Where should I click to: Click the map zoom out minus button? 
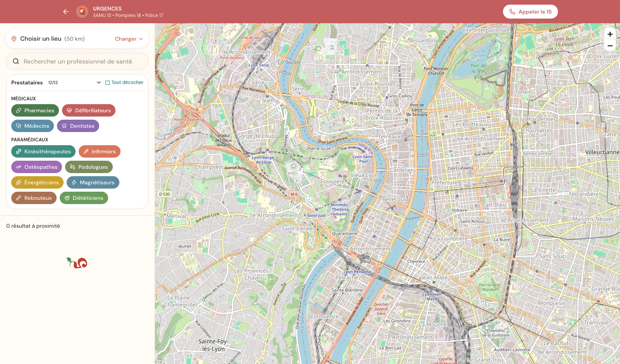[x=610, y=45]
